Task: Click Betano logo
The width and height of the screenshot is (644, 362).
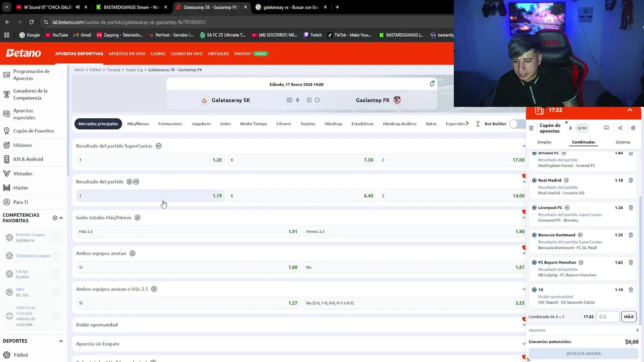Action: (23, 53)
